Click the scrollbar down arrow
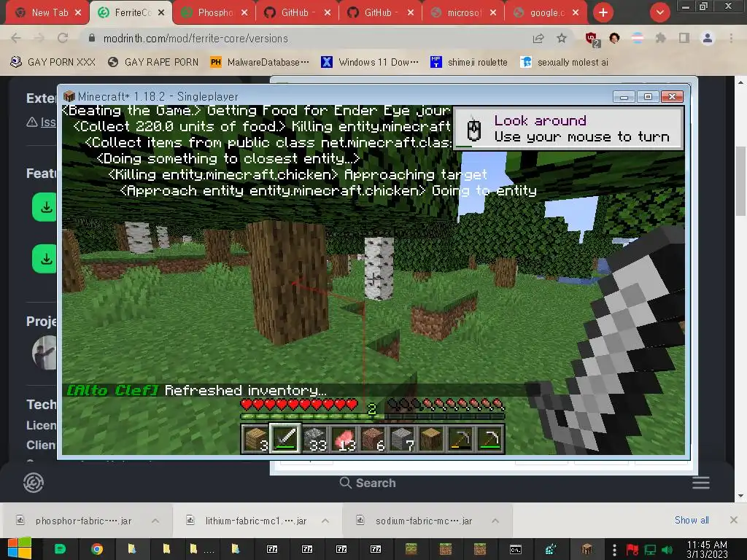The height and width of the screenshot is (560, 747). 740,496
